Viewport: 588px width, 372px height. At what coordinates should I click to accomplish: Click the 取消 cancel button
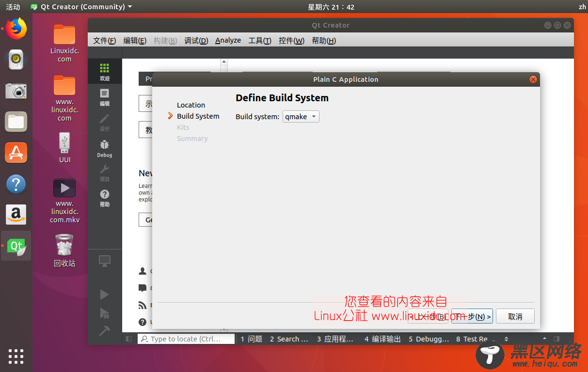[x=515, y=316]
